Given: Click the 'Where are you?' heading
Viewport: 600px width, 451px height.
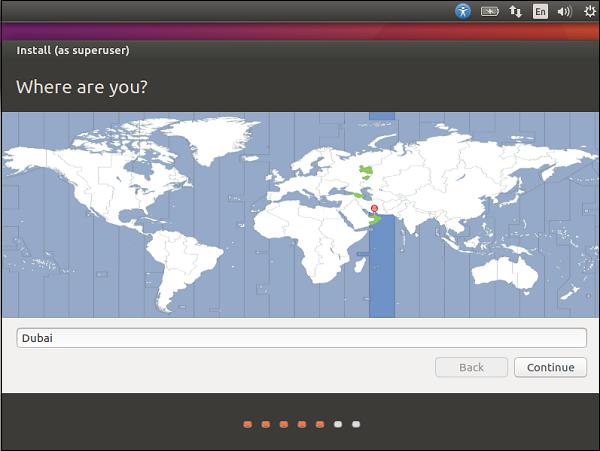Looking at the screenshot, I should point(82,87).
